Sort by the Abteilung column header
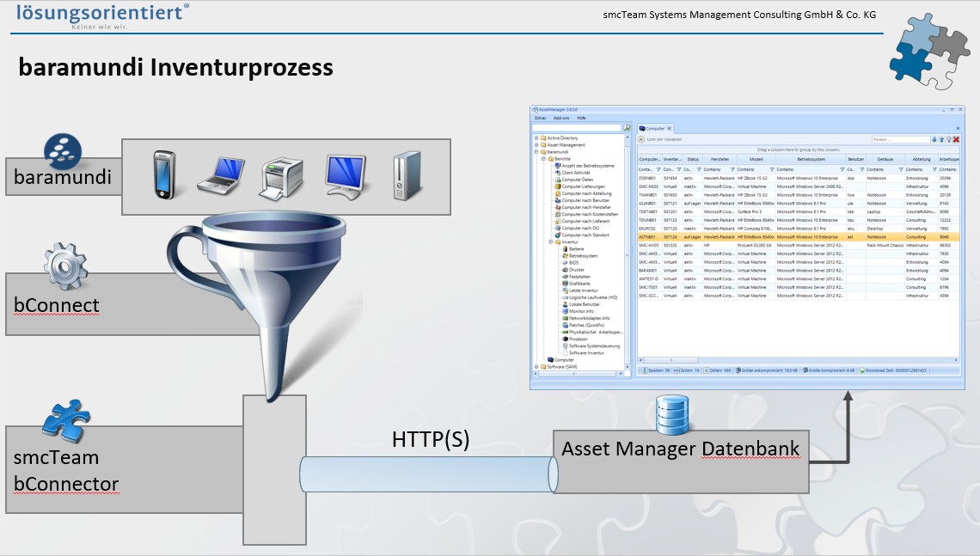 pyautogui.click(x=921, y=159)
